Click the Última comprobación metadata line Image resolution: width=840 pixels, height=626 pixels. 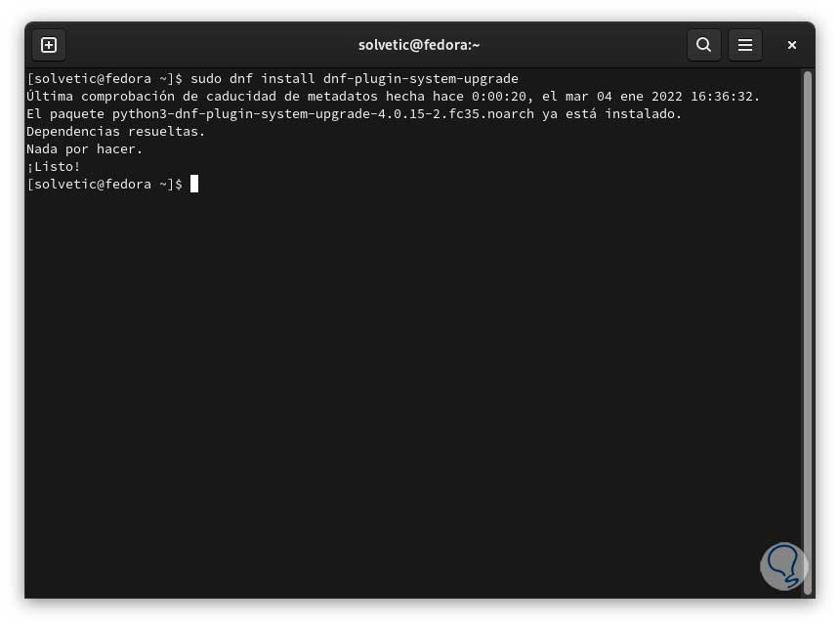click(393, 96)
